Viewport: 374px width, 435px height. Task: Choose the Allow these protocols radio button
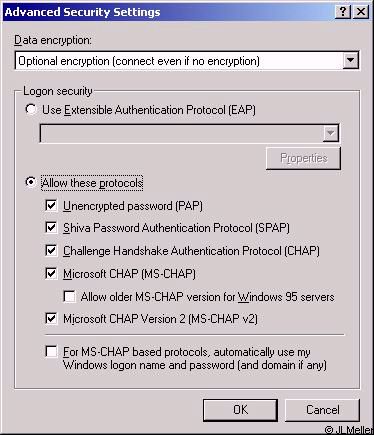pyautogui.click(x=31, y=182)
